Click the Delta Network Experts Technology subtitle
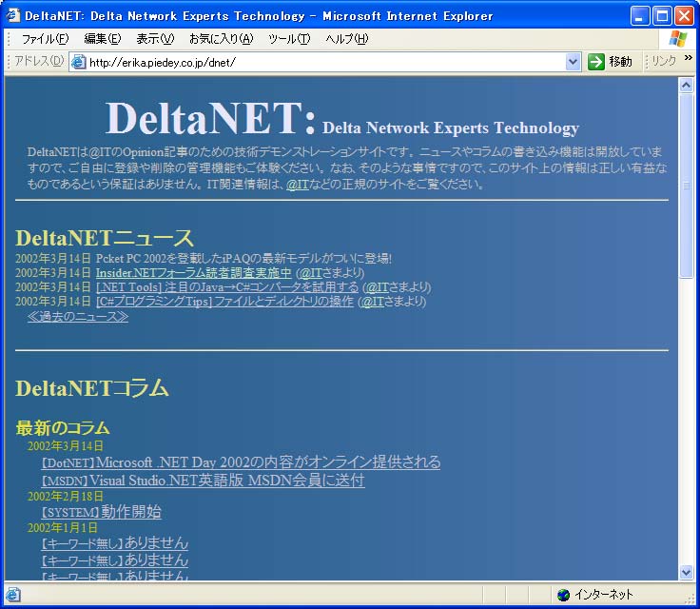 point(451,128)
